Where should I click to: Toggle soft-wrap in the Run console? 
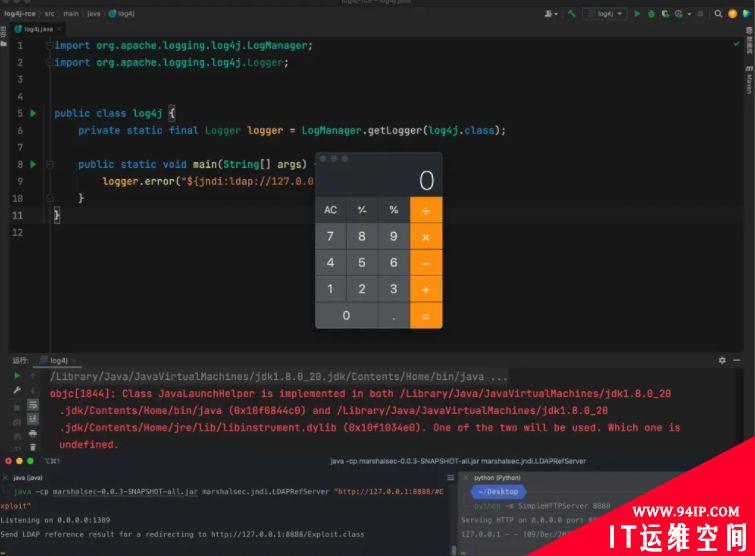pos(33,404)
